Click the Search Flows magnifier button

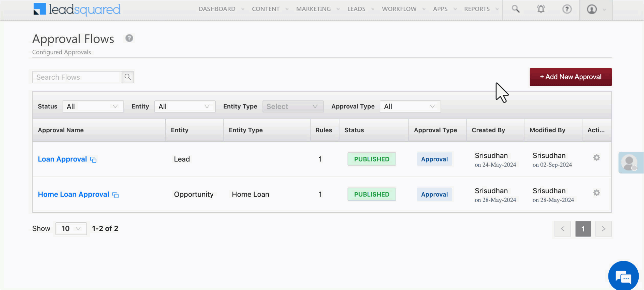coord(128,77)
